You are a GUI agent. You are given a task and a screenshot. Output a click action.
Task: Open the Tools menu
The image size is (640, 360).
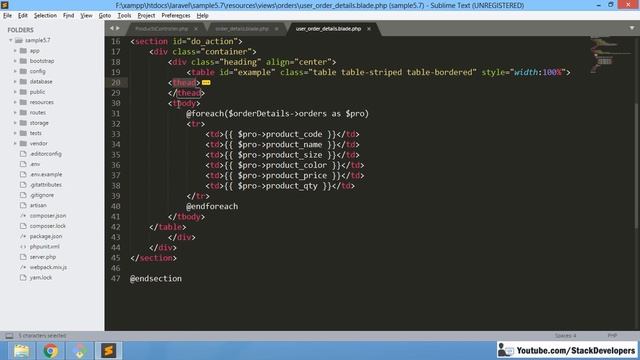(x=124, y=16)
